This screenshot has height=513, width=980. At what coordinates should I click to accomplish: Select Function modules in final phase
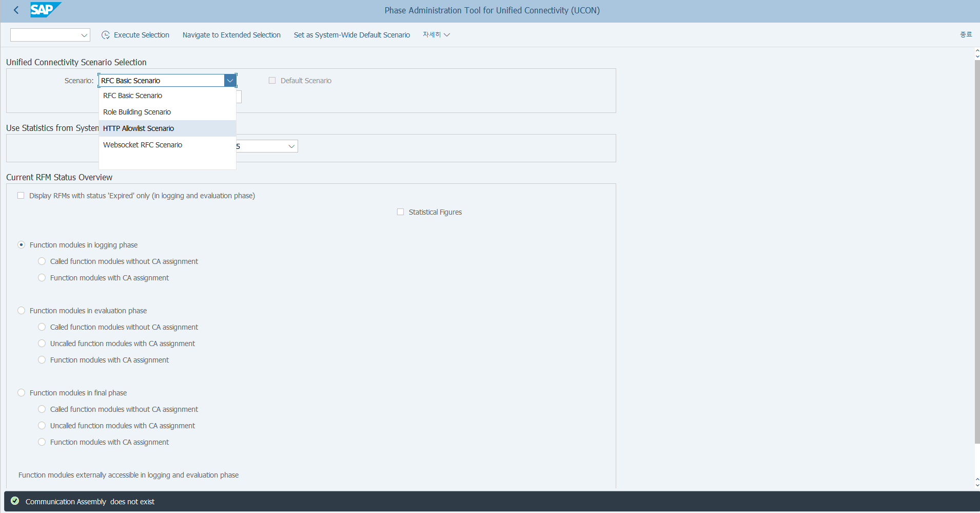click(x=21, y=393)
